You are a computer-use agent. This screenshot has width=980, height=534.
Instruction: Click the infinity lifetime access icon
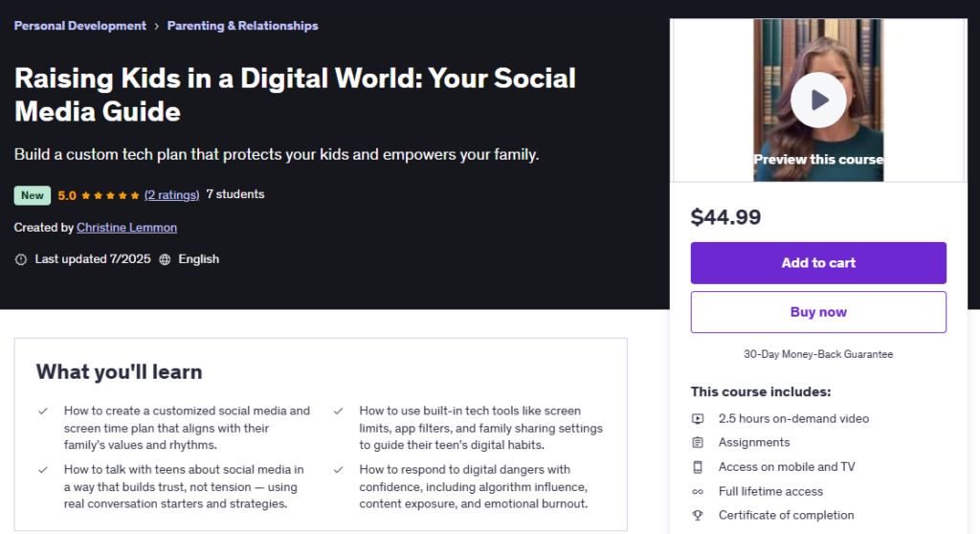(698, 492)
